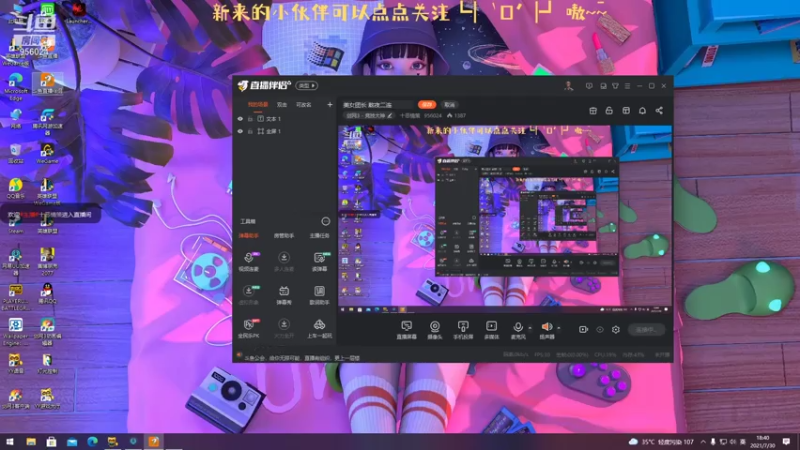Click the inbox tray icon in title bar

click(603, 86)
